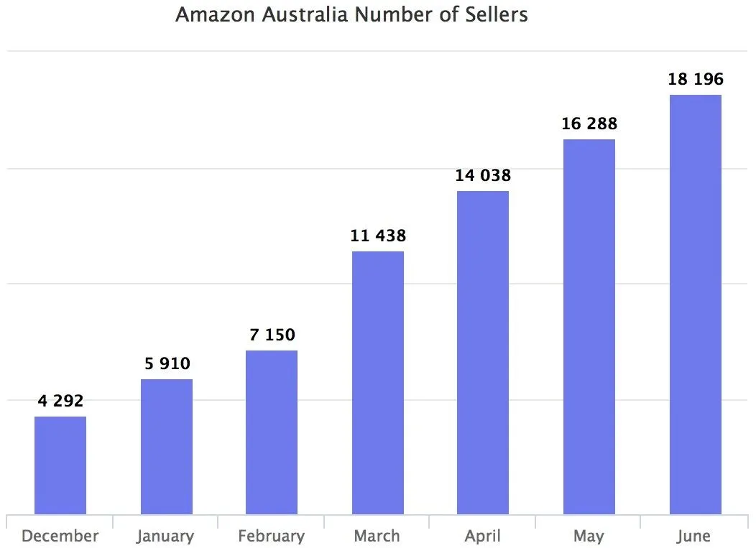
Task: Click the 4 292 data label
Action: (60, 401)
